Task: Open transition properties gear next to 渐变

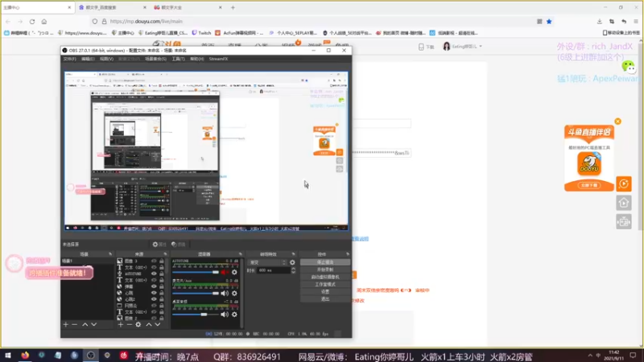Action: pyautogui.click(x=292, y=262)
